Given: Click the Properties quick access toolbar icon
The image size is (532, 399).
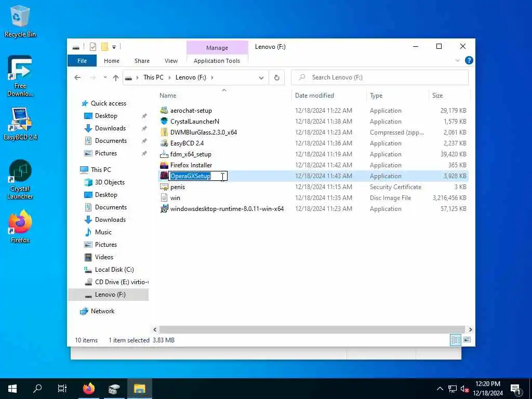Looking at the screenshot, I should [x=92, y=47].
